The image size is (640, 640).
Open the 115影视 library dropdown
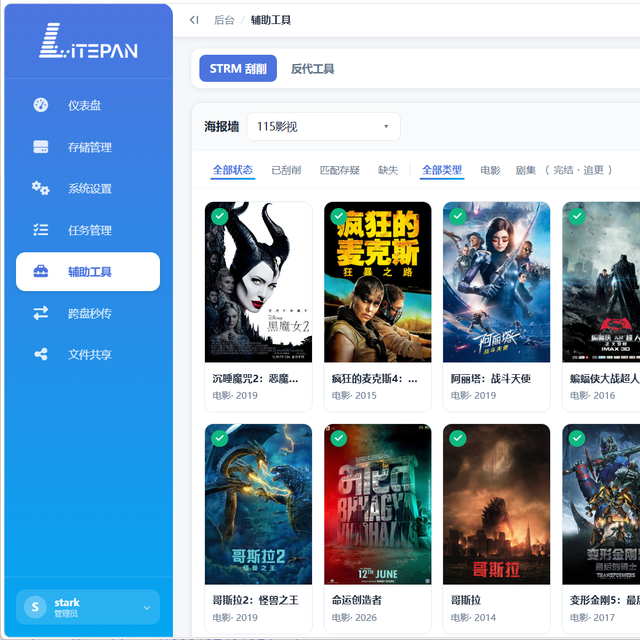(x=324, y=127)
